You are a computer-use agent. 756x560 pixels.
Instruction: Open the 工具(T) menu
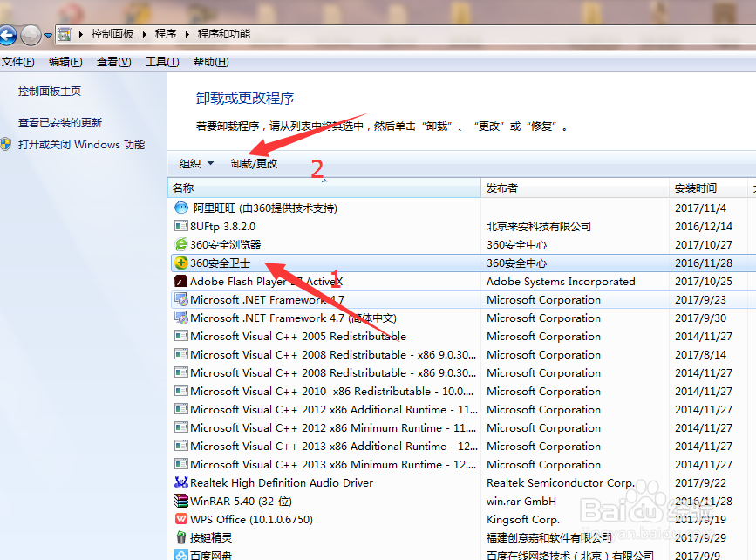[x=162, y=62]
